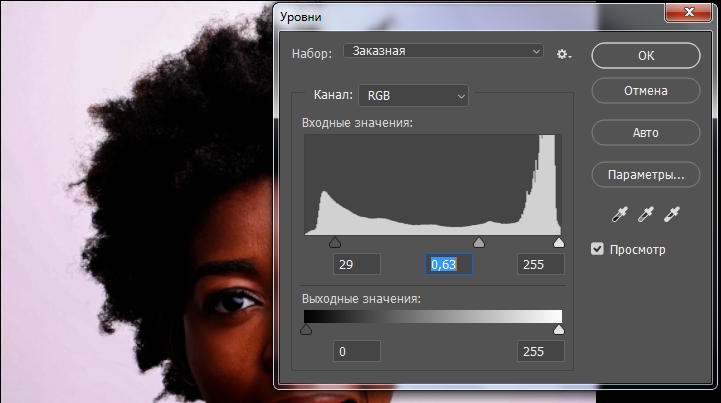Click the Уровни dialog title
Viewport: 721px width, 403px height.
tap(301, 17)
